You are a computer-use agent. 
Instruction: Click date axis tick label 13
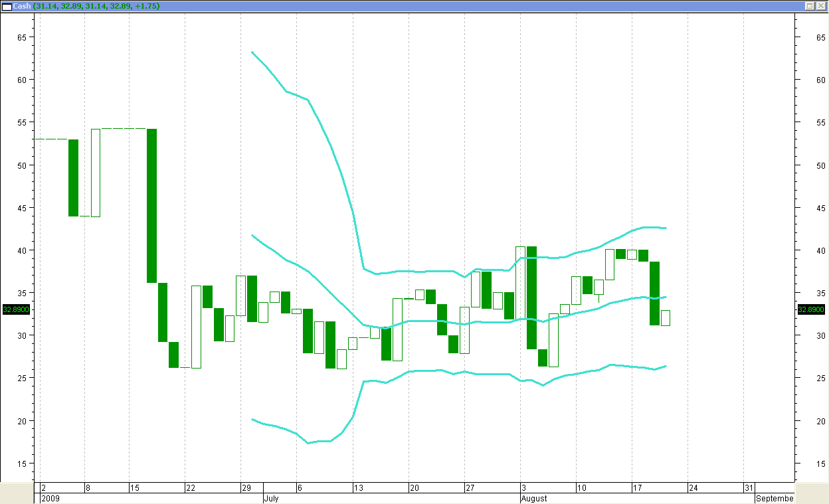tap(358, 488)
